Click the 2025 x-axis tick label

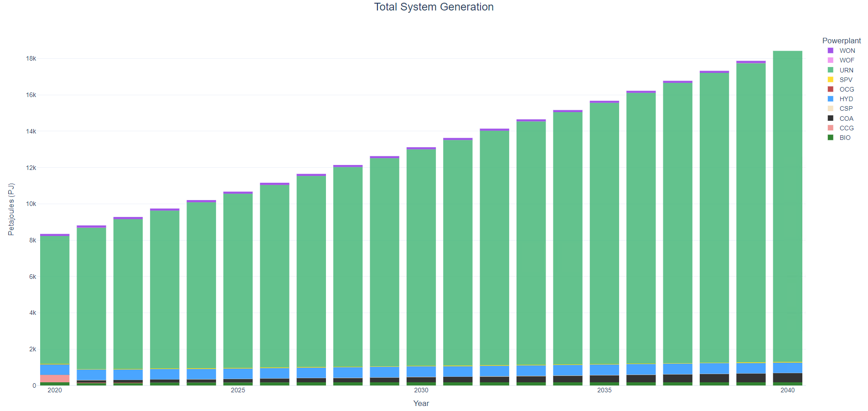tap(238, 390)
